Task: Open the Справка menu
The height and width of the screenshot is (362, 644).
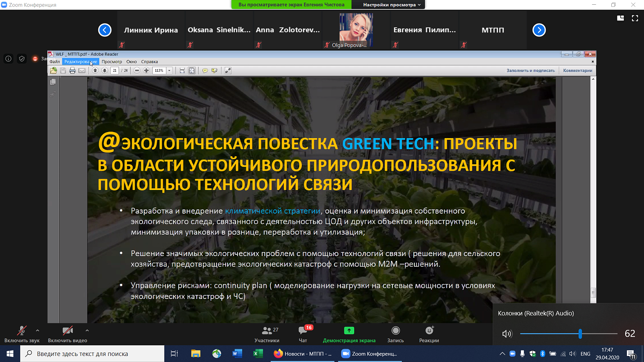Action: coord(149,61)
